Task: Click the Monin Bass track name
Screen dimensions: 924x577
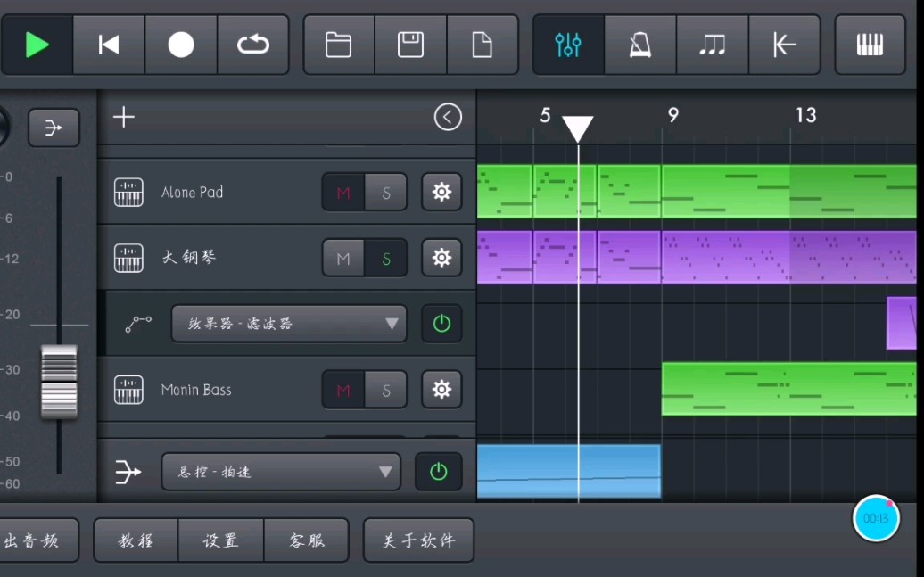Action: (x=196, y=390)
